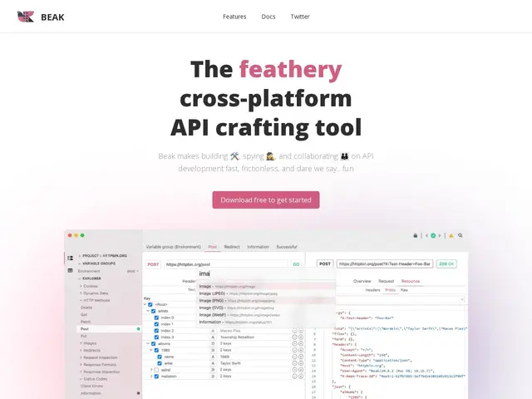Screen dimensions: 532x399
Task: Click the remove icon on Township Rebellion row
Action: coord(294,337)
